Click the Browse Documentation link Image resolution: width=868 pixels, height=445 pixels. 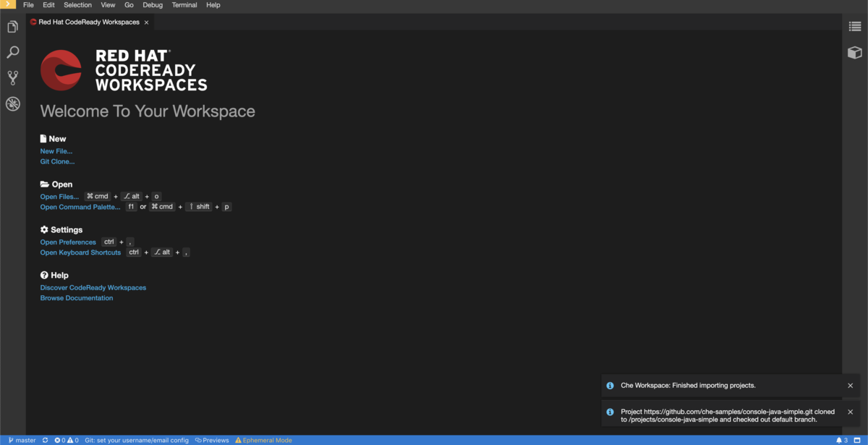(x=77, y=298)
